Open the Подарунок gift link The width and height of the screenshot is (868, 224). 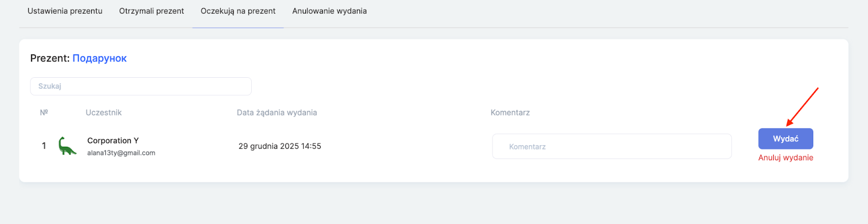[99, 58]
